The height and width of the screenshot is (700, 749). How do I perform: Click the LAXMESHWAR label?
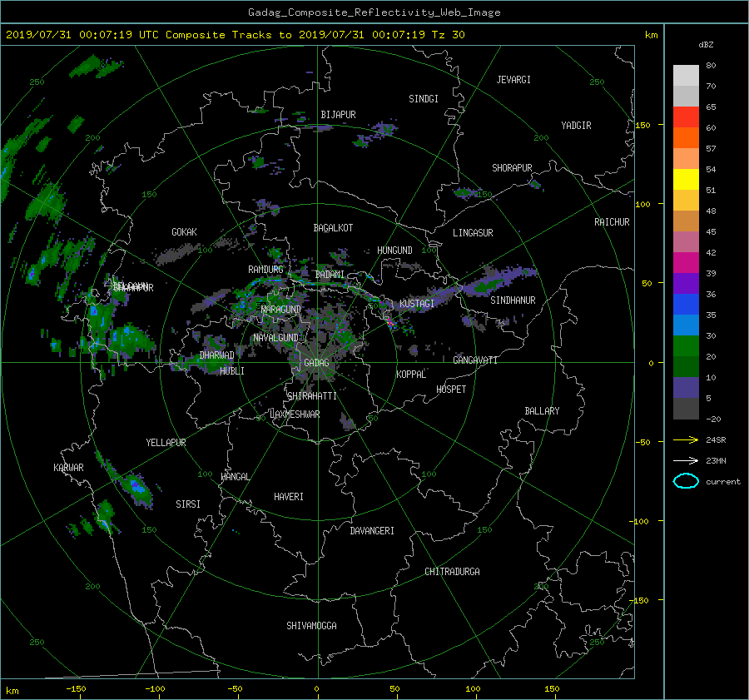pos(295,415)
